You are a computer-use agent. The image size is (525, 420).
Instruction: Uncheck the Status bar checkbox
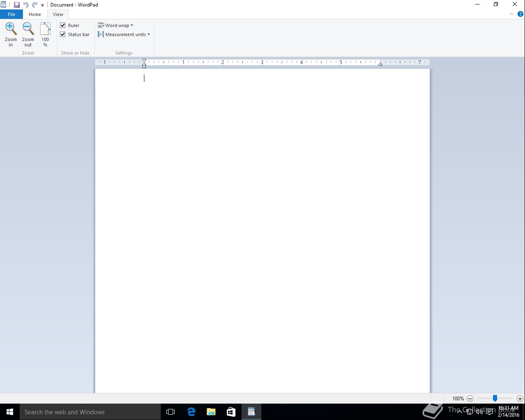click(63, 34)
